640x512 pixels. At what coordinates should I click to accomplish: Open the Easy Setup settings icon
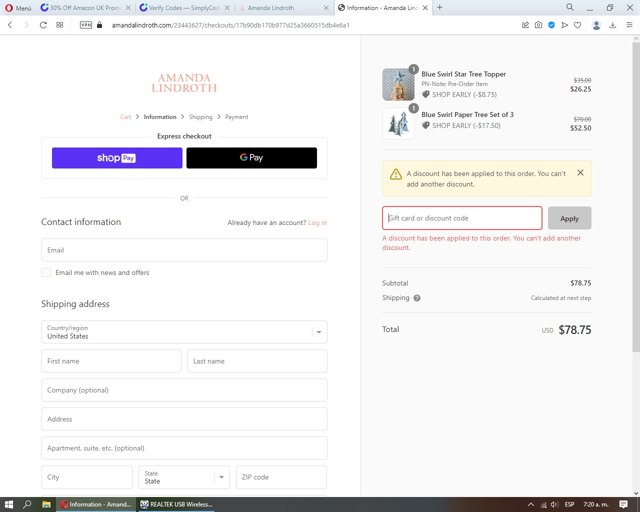(629, 25)
